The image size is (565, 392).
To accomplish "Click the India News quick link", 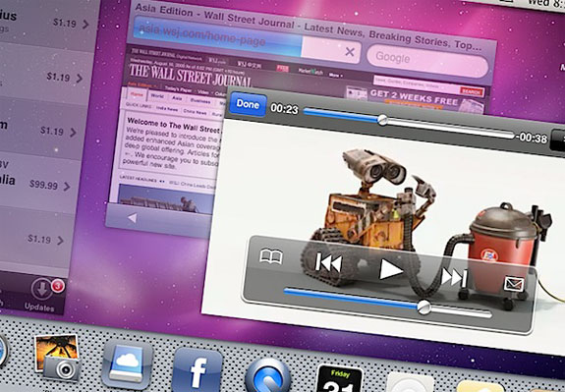I will point(167,109).
